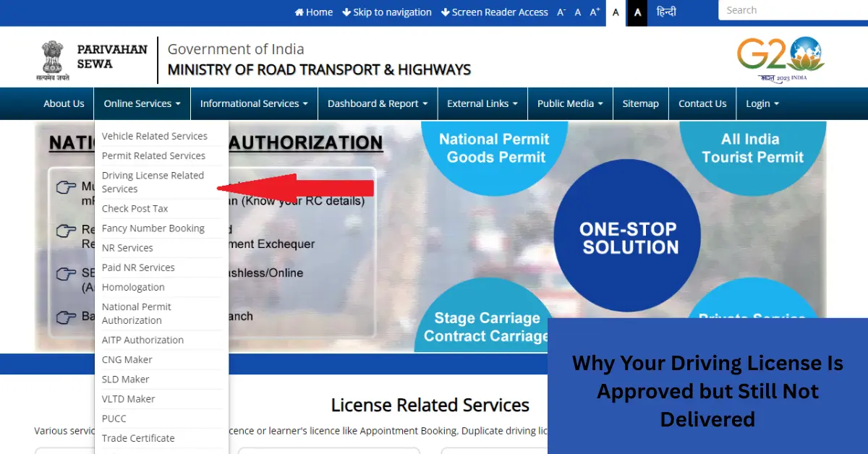This screenshot has width=868, height=454.
Task: Click the License Related Services heading
Action: point(430,405)
